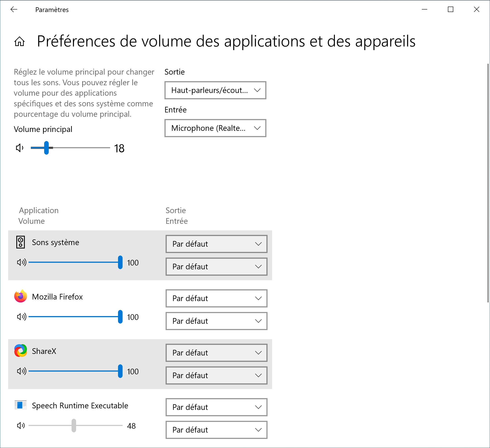
Task: Mute Speech Runtime Executable speaker icon
Action: tap(21, 426)
